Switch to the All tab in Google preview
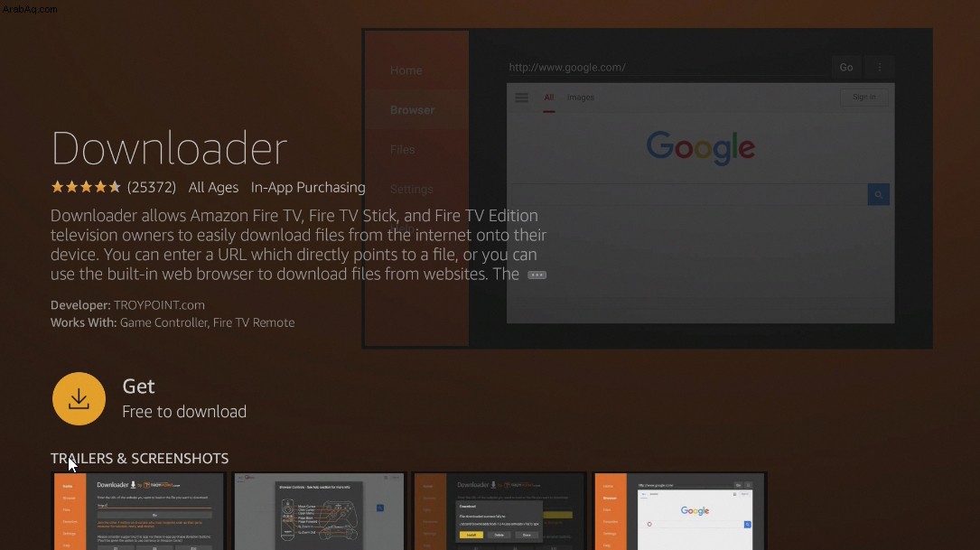The image size is (980, 550). [x=549, y=98]
